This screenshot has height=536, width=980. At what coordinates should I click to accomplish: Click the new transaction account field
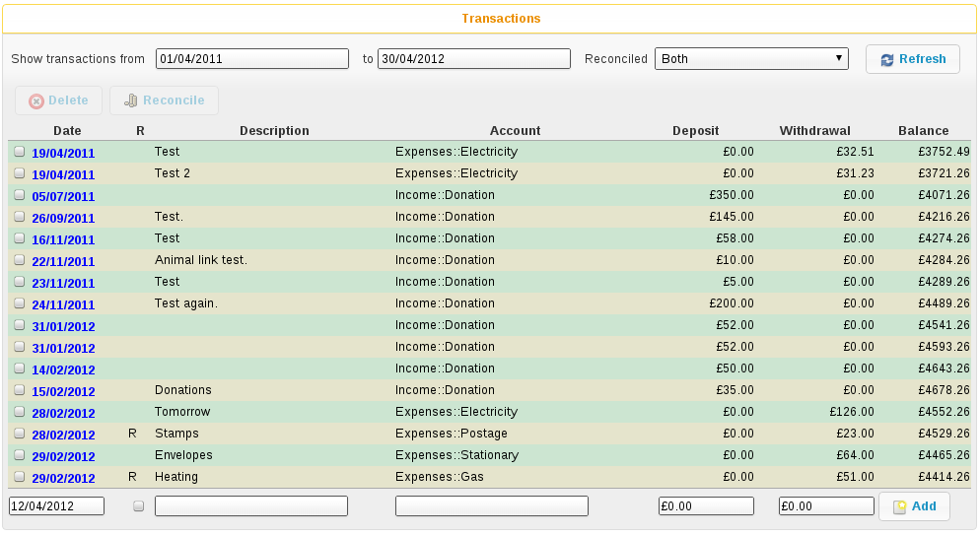click(x=491, y=506)
